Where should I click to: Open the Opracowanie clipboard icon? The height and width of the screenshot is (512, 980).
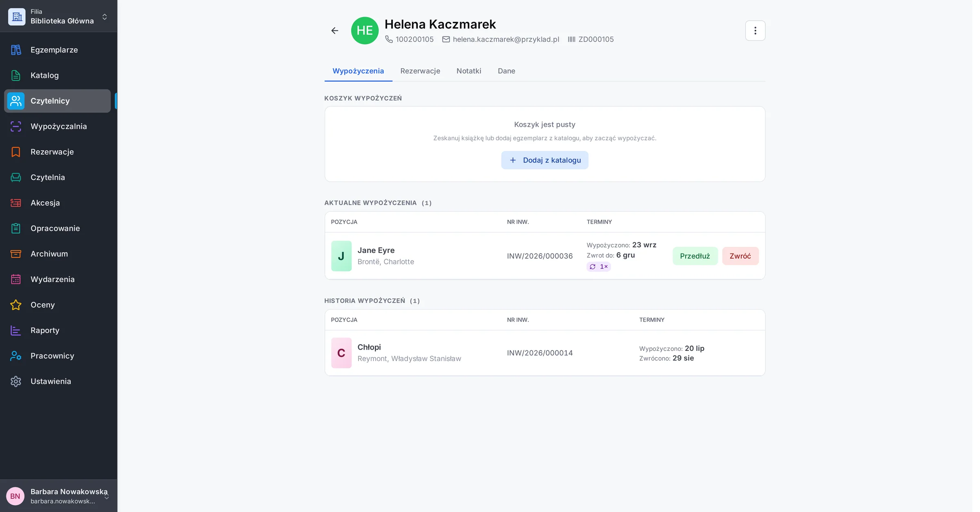click(16, 228)
